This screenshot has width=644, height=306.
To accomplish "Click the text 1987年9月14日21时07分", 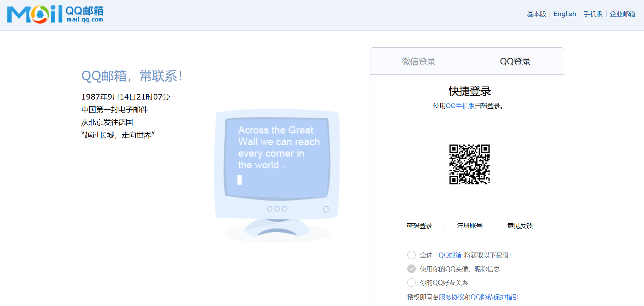I will point(126,97).
